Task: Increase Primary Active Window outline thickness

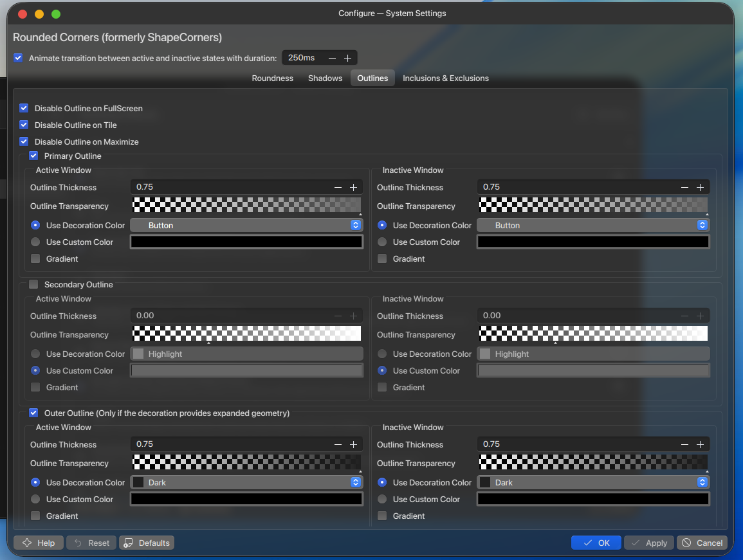Action: click(x=354, y=188)
